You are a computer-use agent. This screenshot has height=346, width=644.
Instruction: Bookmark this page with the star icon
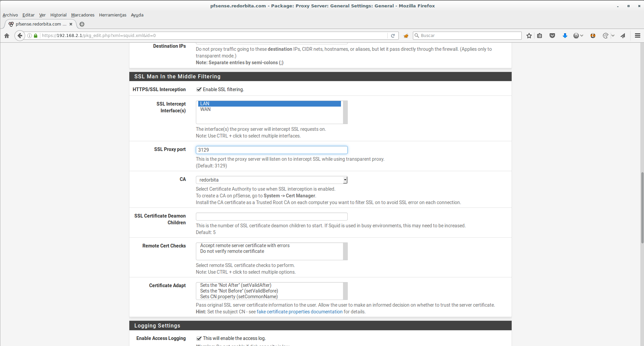[x=529, y=36]
